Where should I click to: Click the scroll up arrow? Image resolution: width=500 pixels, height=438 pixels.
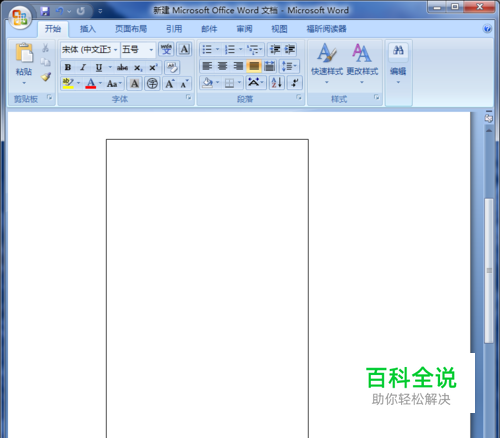(489, 131)
